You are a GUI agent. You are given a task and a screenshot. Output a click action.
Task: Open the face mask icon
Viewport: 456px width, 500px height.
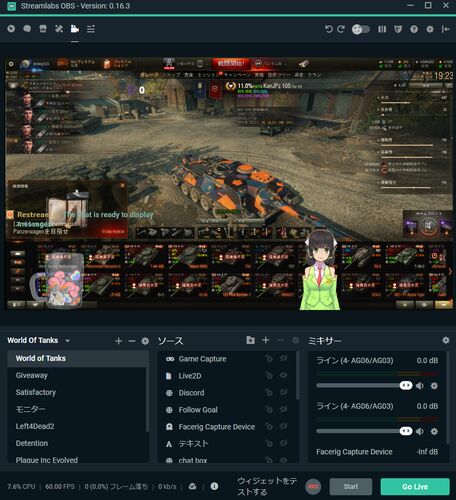(398, 29)
